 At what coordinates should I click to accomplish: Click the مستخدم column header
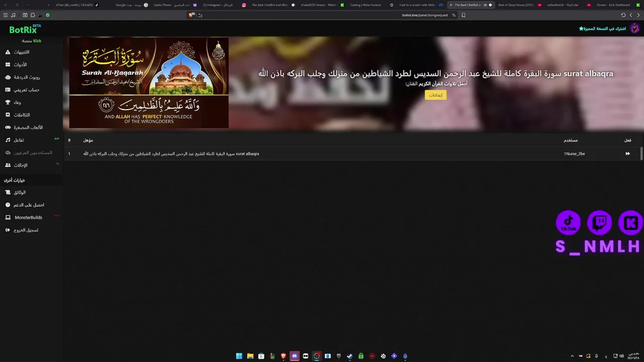pos(571,140)
